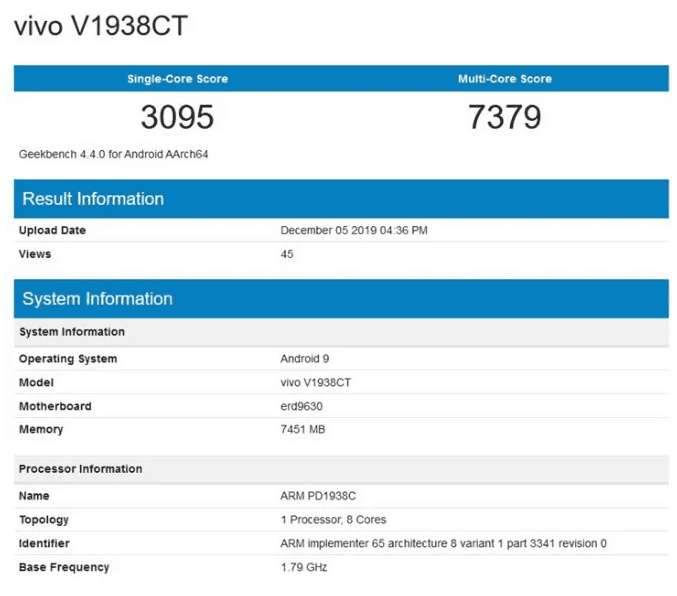Click the Model label
This screenshot has width=677, height=596.
tap(36, 383)
